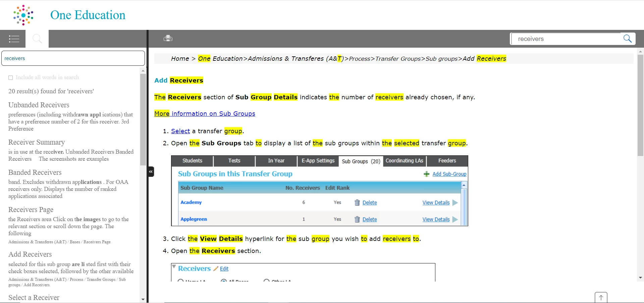Open View Details for Academy

click(436, 203)
